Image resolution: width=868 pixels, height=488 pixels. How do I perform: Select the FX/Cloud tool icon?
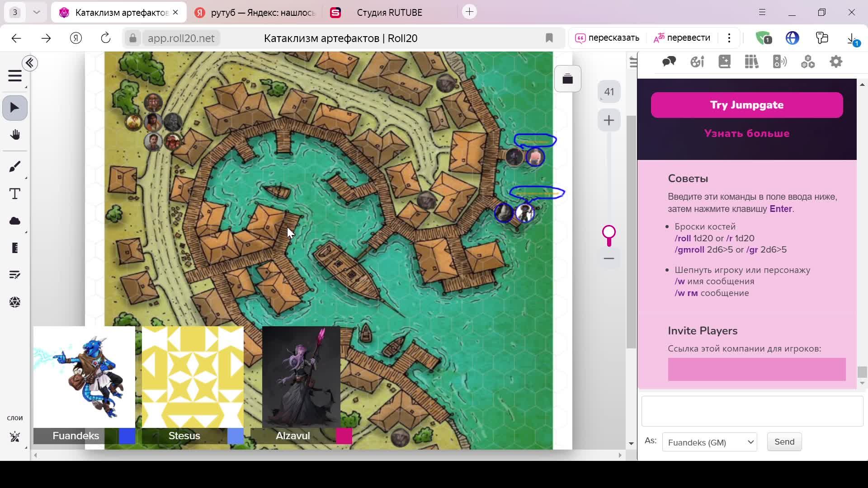[15, 221]
